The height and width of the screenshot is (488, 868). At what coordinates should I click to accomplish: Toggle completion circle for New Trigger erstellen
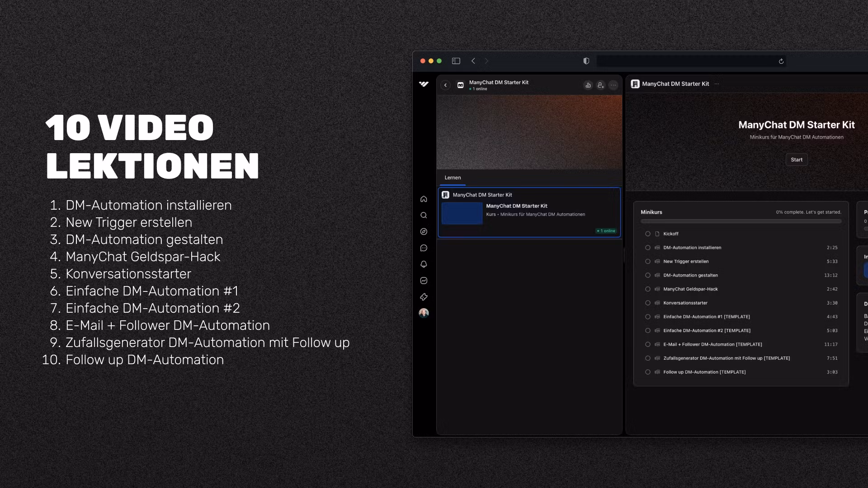648,262
